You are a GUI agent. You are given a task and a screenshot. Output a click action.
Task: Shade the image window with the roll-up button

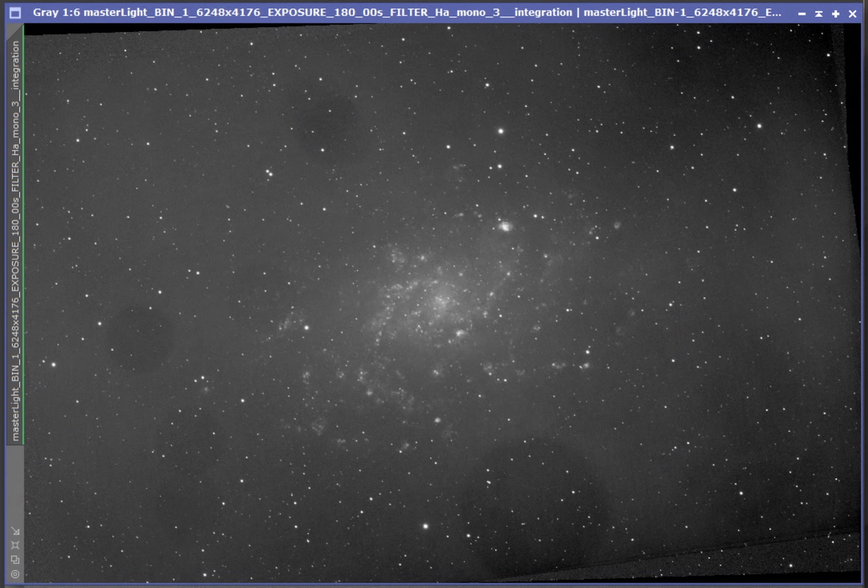click(x=818, y=14)
